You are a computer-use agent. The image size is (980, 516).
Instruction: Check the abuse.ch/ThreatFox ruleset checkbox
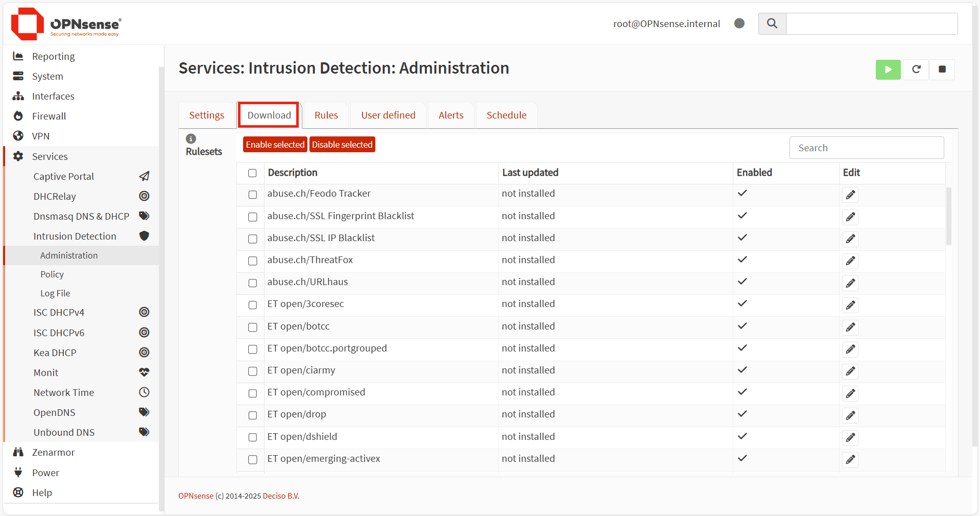253,261
